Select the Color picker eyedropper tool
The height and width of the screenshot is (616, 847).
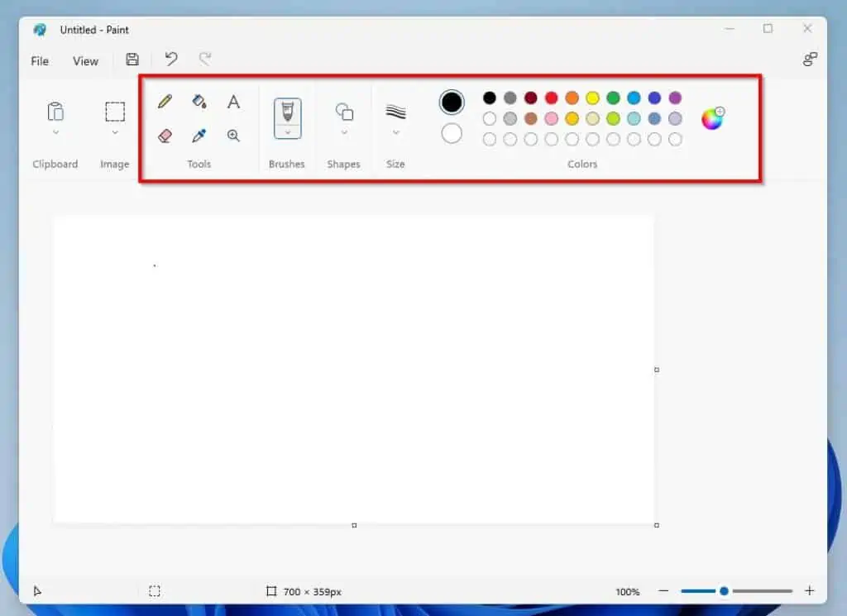199,136
